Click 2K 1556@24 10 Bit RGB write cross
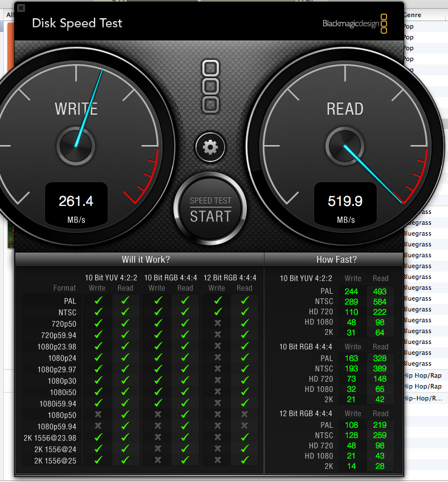This screenshot has height=482, width=448. click(x=158, y=448)
